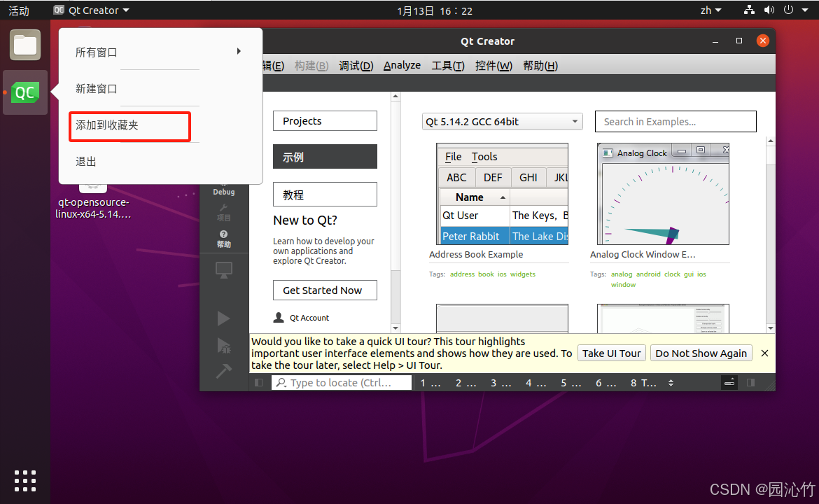The image size is (819, 504).
Task: Open output pane 2 in status bar
Action: tap(466, 383)
